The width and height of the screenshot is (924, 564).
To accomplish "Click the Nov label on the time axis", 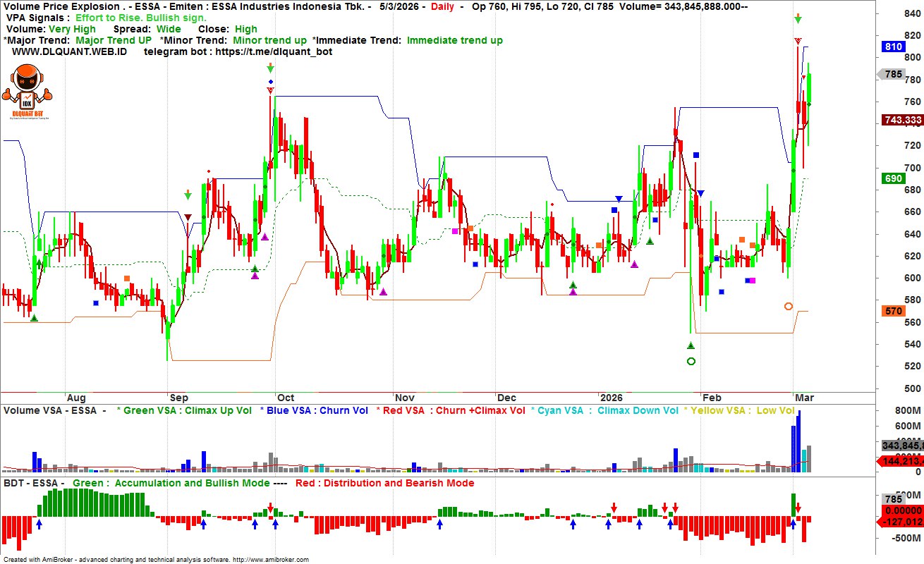I will 405,397.
